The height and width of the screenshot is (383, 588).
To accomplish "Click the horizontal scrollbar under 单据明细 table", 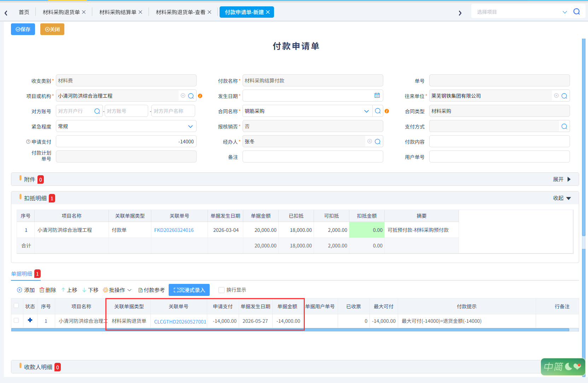I will click(x=290, y=330).
